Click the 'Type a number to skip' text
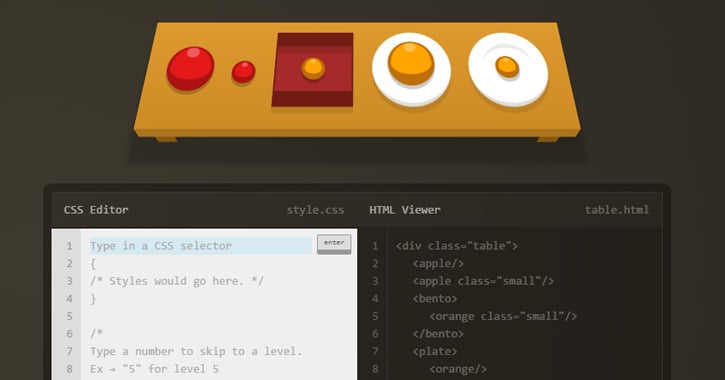725x380 pixels. 196,351
